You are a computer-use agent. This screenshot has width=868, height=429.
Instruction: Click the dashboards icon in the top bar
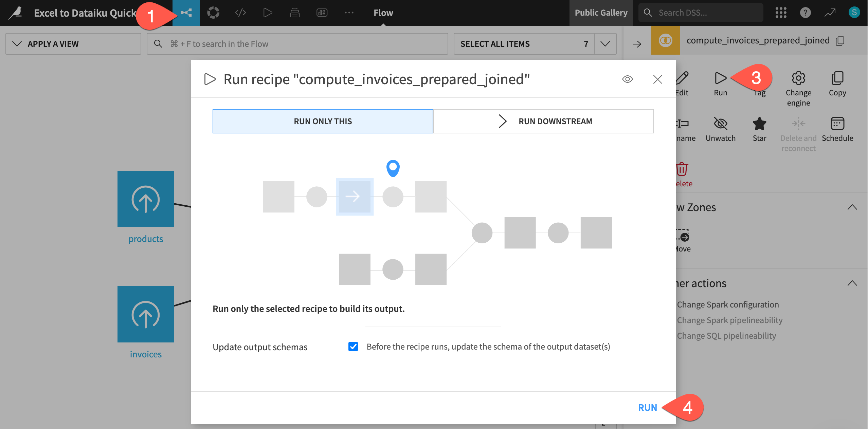pos(322,13)
